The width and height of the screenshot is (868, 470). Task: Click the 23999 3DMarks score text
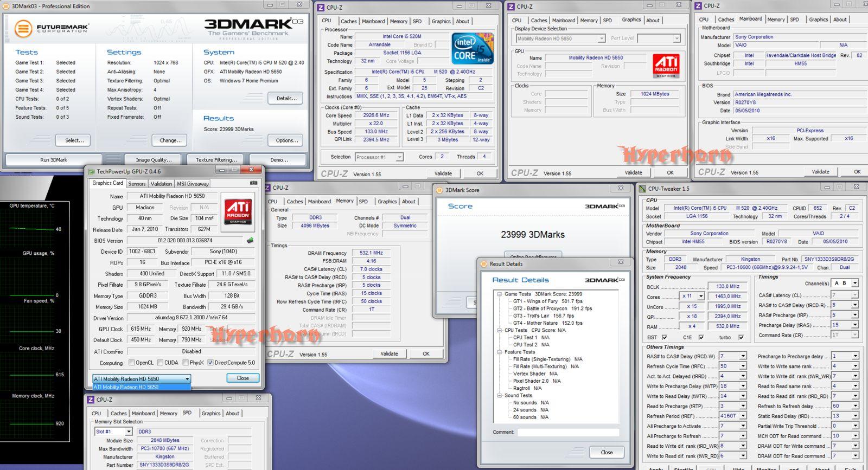pos(532,235)
